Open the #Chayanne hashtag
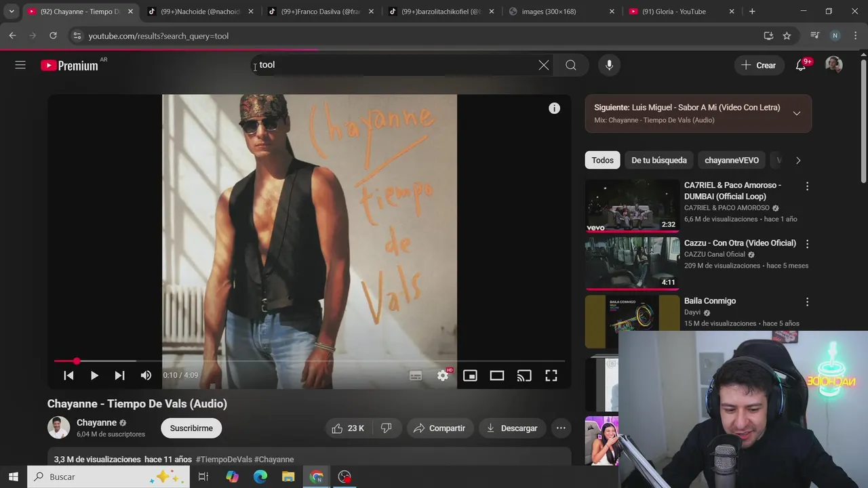This screenshot has width=868, height=488. [x=274, y=460]
